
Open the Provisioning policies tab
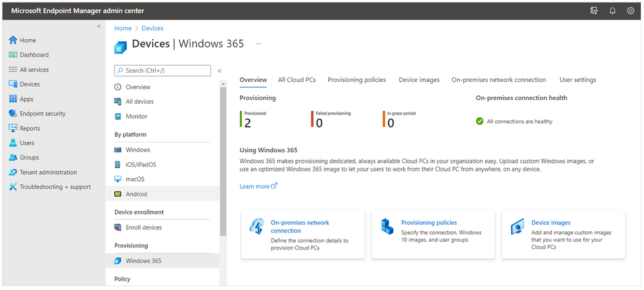click(357, 80)
